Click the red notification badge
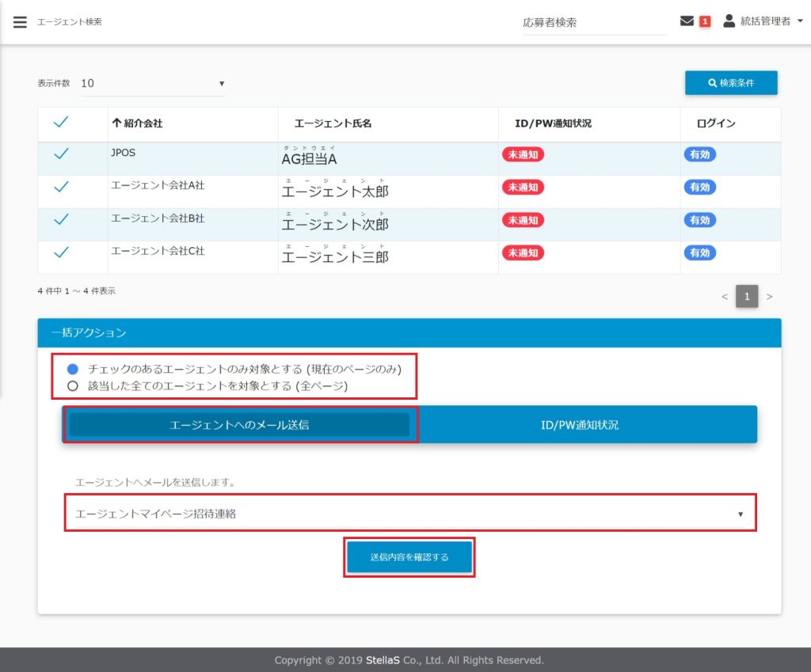811x672 pixels. tap(705, 22)
